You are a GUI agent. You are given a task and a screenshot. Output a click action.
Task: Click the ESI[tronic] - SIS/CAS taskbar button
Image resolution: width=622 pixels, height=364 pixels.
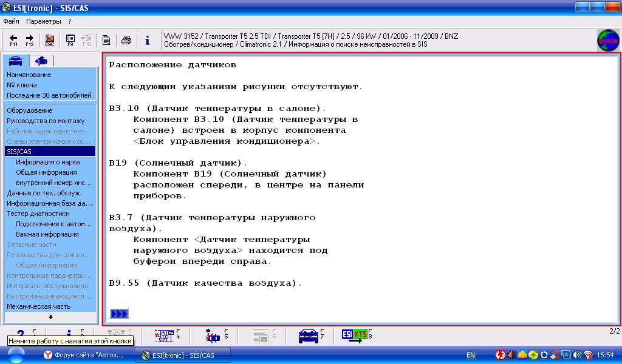click(x=182, y=355)
